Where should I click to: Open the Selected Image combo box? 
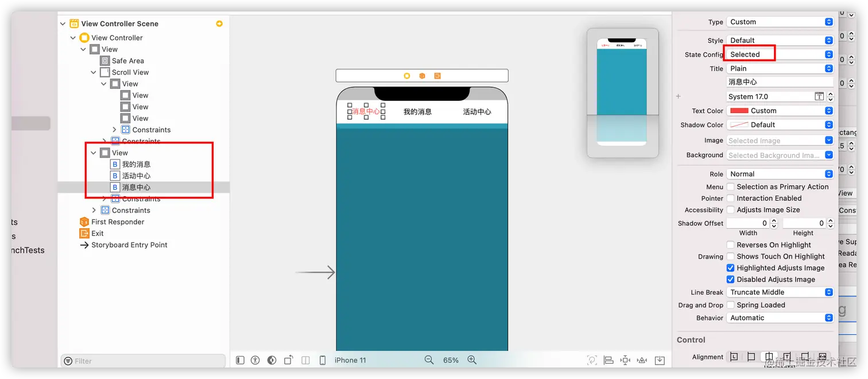780,140
